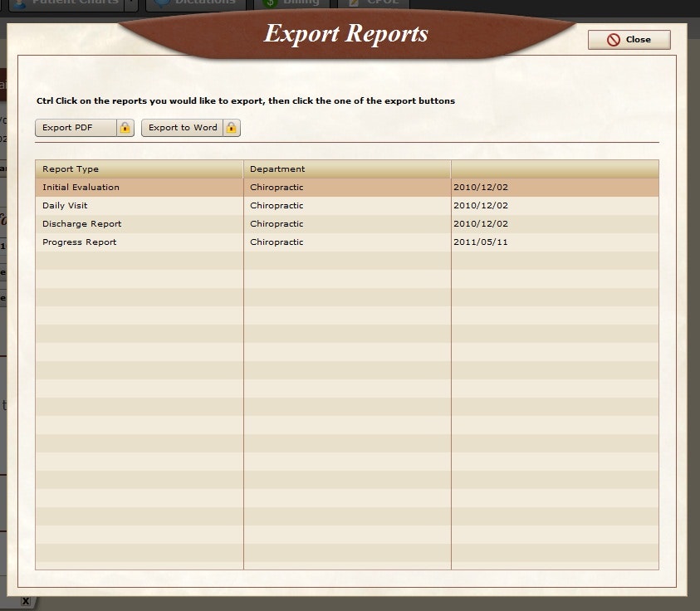Sort by the Report Type column header

coord(140,169)
